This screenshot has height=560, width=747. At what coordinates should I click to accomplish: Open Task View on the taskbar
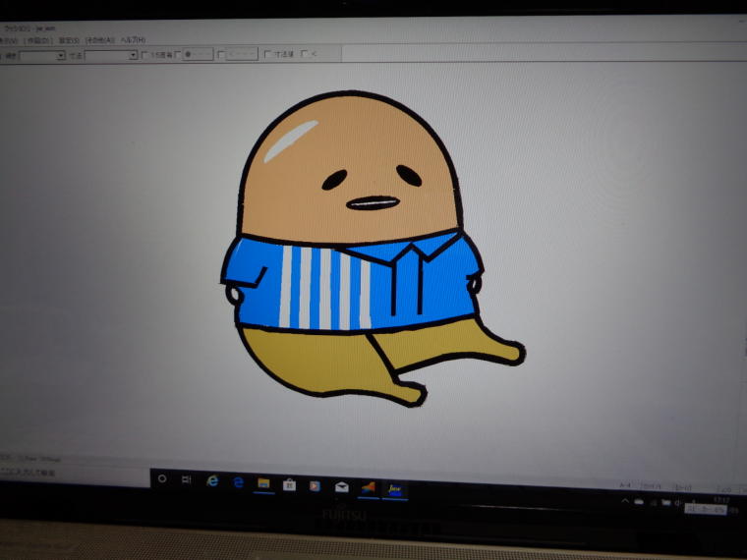tap(187, 479)
